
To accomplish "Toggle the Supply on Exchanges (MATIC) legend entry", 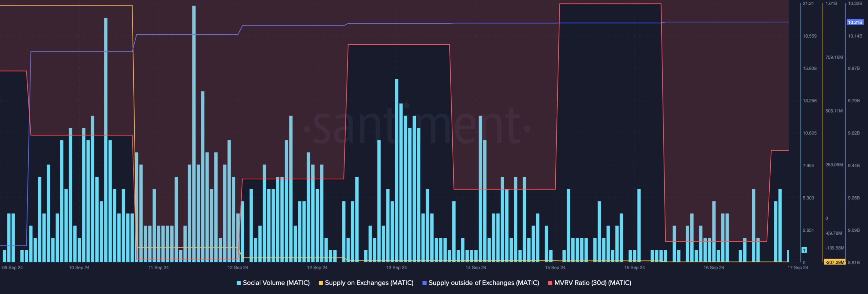I will 366,283.
